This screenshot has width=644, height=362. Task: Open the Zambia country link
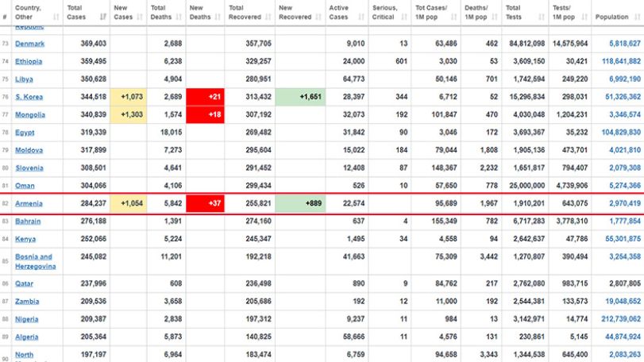27,301
